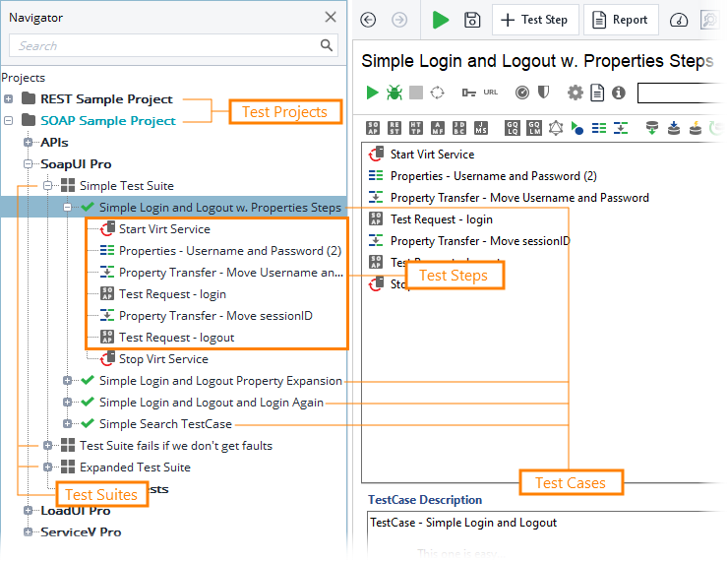728x561 pixels.
Task: Click the data sink step icon with blue arrow
Action: pos(674,128)
